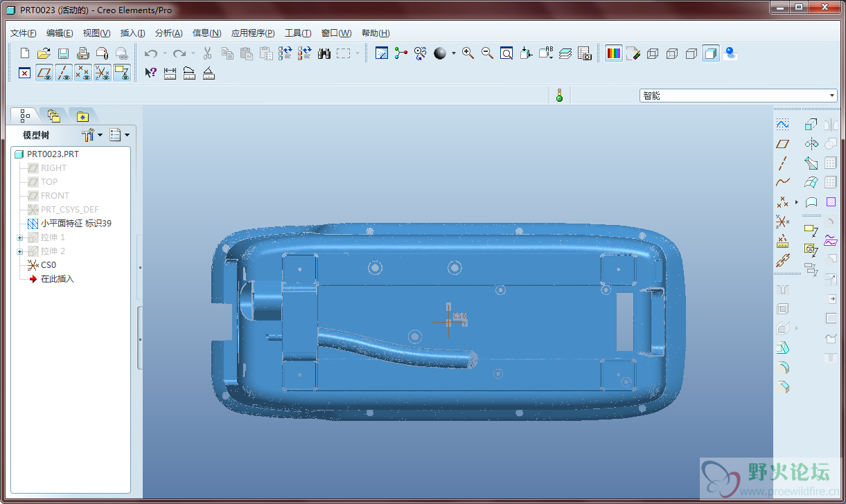Click the Print icon
The image size is (846, 504).
click(x=82, y=53)
